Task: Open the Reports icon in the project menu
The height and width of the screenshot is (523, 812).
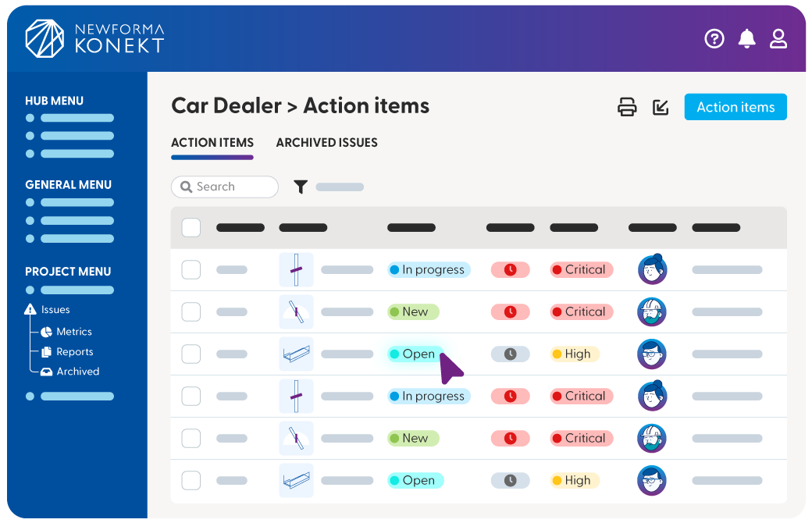Action: [48, 351]
